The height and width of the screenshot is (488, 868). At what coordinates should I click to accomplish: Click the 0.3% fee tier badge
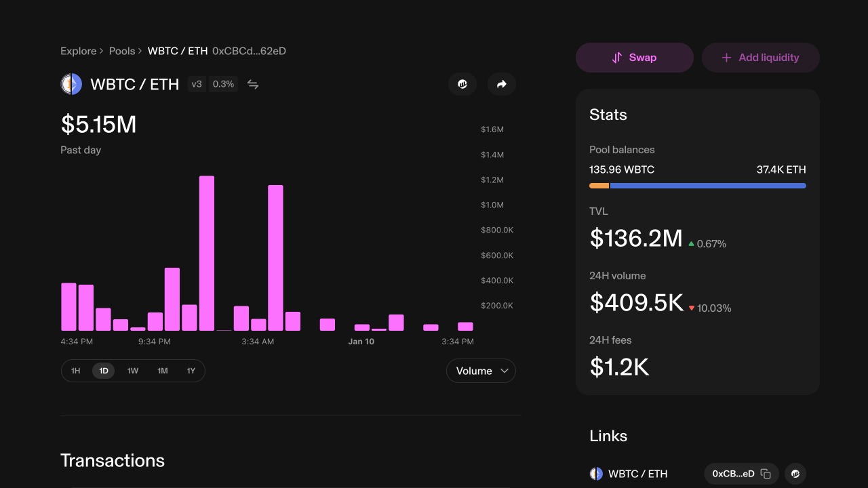click(x=223, y=84)
